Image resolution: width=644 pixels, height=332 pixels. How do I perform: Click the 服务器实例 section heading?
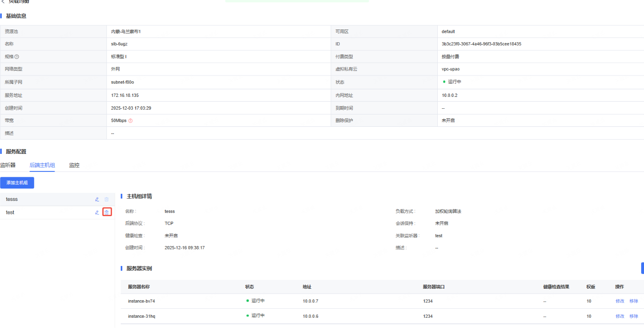[x=139, y=268]
